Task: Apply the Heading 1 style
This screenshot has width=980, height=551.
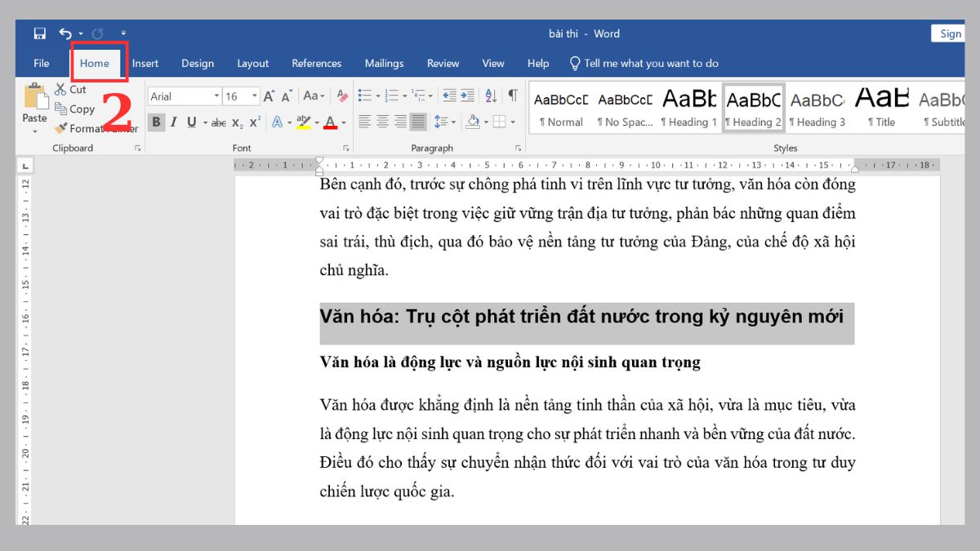Action: pos(688,109)
